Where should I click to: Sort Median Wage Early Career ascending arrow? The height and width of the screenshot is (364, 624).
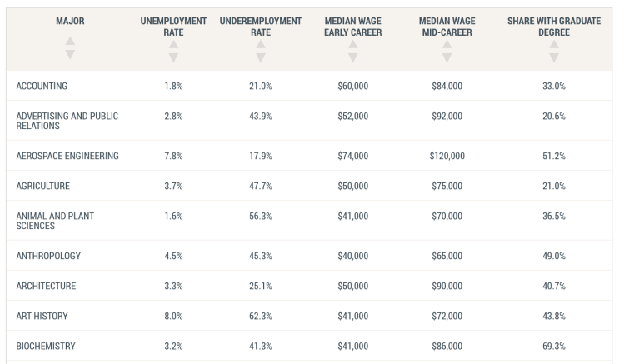(x=352, y=45)
